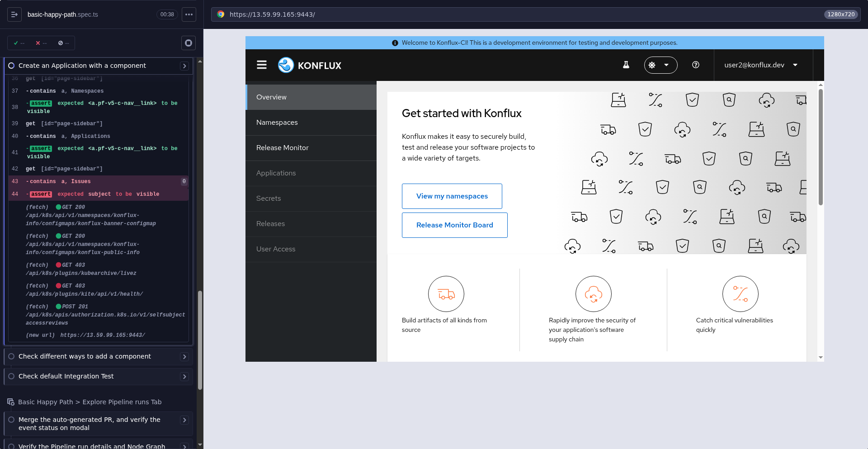
Task: Click the Chrome browser icon
Action: 221,14
